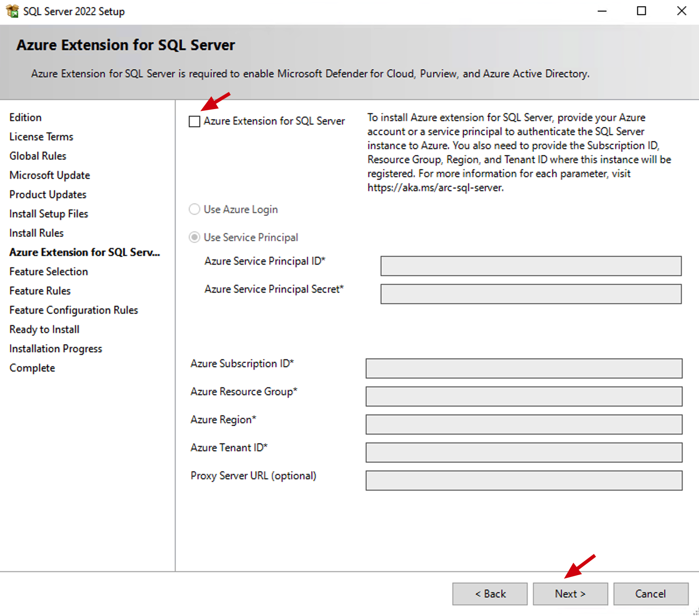This screenshot has width=699, height=616.
Task: Select the Microsoft Update step
Action: click(x=49, y=175)
